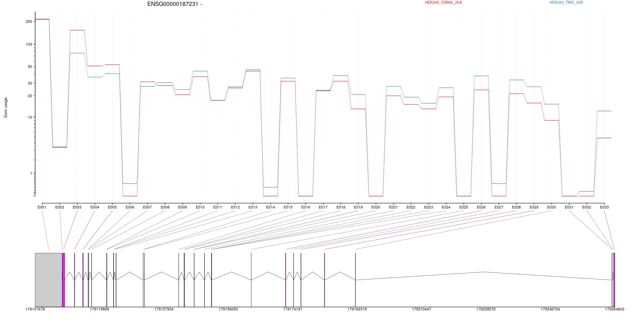Click the red E003 usage segment

pos(77,30)
